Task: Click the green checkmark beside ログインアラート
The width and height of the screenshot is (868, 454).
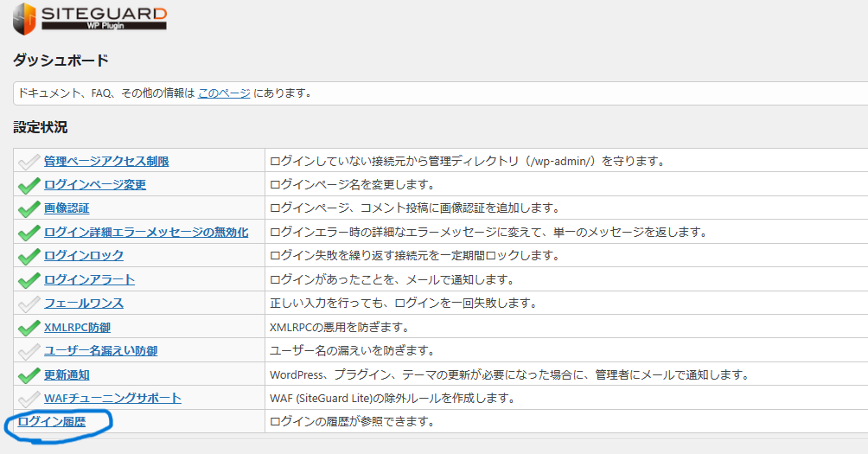Action: coord(29,280)
